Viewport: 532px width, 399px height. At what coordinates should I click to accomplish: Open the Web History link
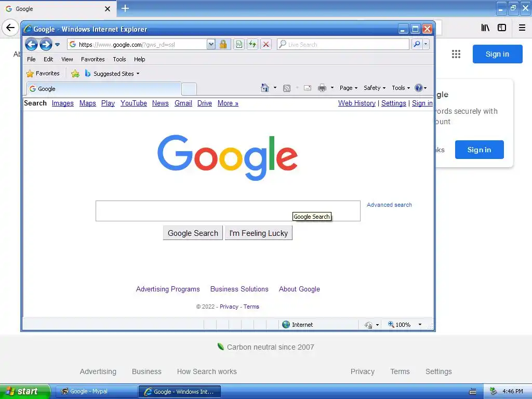pos(356,103)
